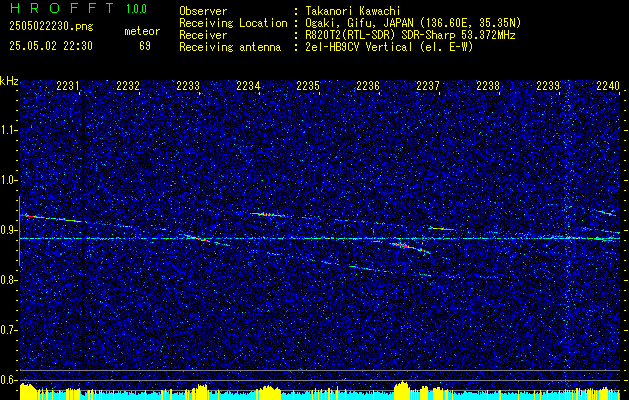This screenshot has width=629, height=400.
Task: Click the Observer field label
Action: tap(203, 11)
